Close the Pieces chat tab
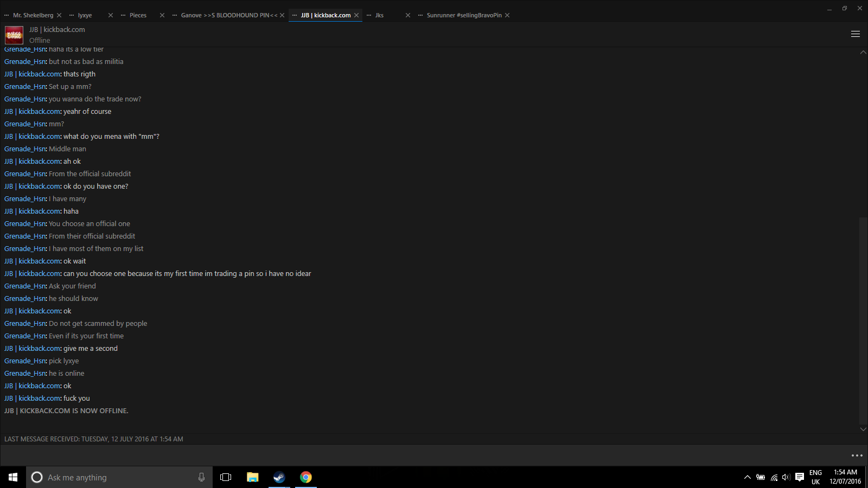Viewport: 868px width, 488px height. point(162,15)
